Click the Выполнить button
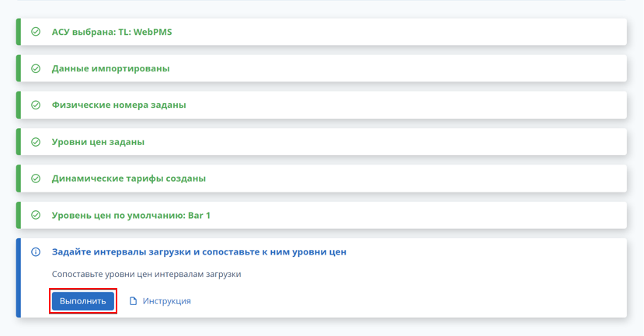This screenshot has height=336, width=644. tap(83, 301)
